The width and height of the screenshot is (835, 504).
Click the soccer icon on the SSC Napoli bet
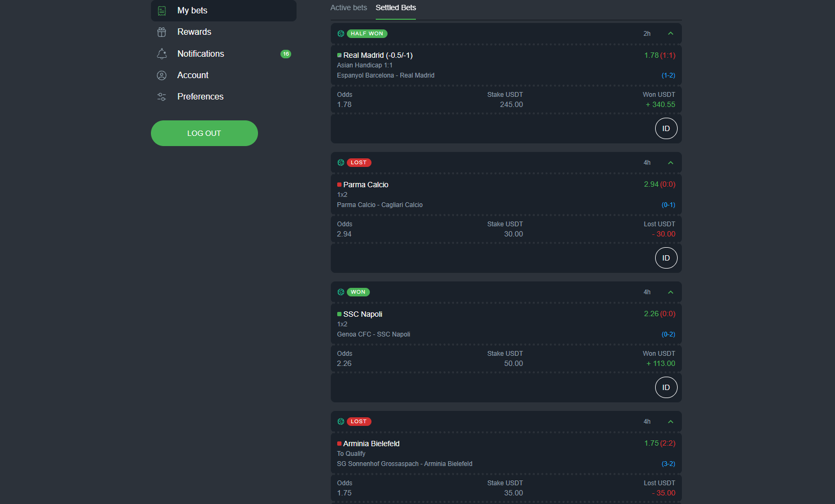click(341, 292)
